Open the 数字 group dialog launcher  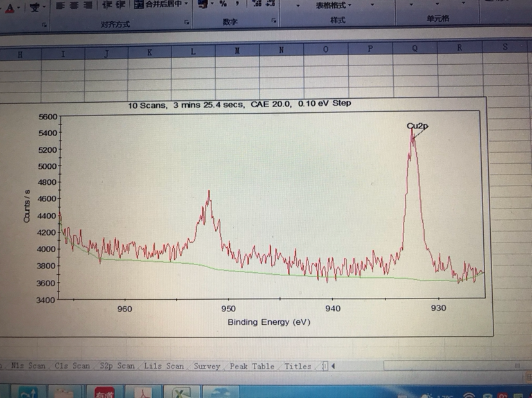(274, 21)
